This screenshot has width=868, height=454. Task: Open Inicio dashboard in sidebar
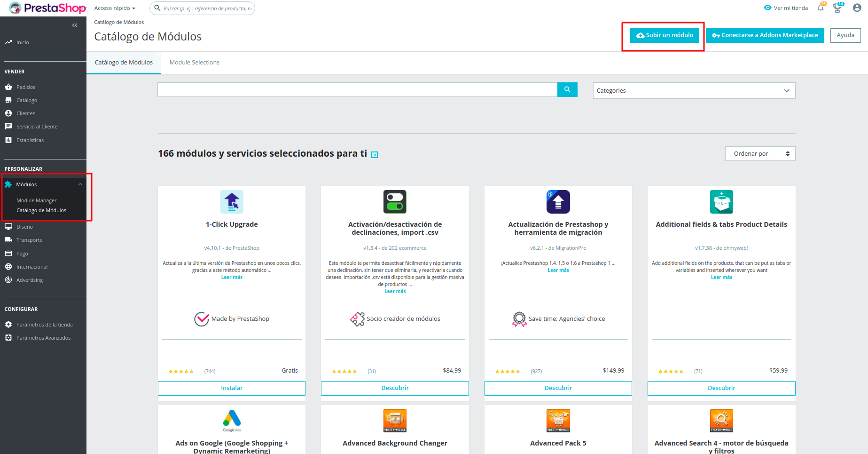tap(23, 42)
